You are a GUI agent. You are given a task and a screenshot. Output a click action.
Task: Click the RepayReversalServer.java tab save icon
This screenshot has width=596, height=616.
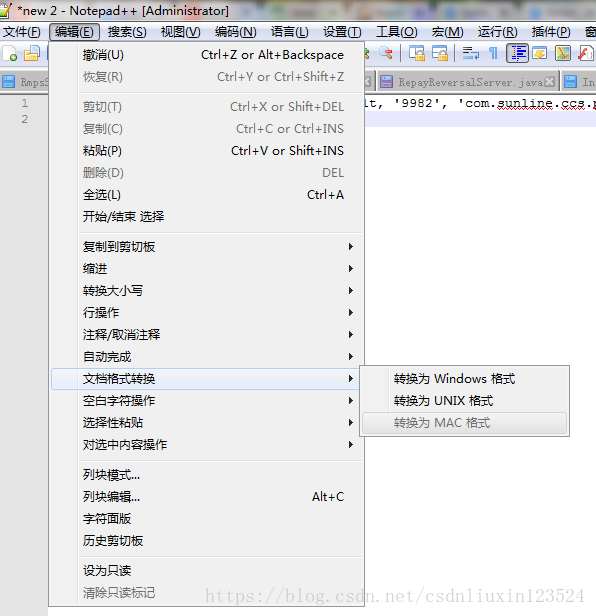[387, 82]
